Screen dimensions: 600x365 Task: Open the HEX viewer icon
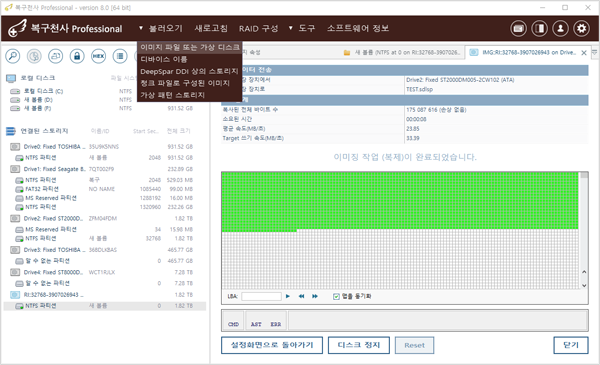pyautogui.click(x=98, y=56)
